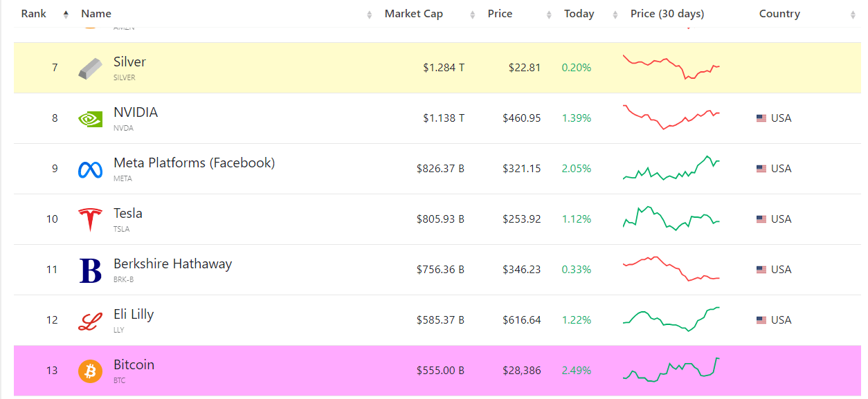This screenshot has height=399, width=868.
Task: Open the Bitcoin asset link
Action: click(134, 364)
